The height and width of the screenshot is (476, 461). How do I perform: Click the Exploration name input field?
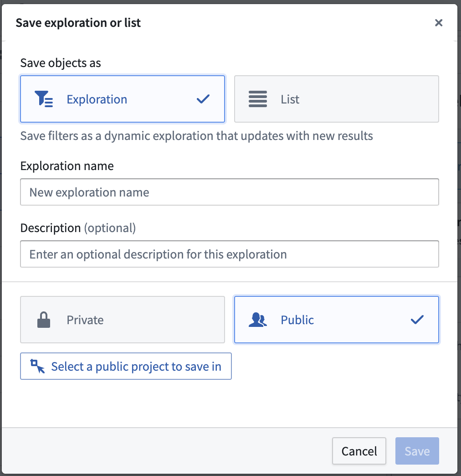230,192
